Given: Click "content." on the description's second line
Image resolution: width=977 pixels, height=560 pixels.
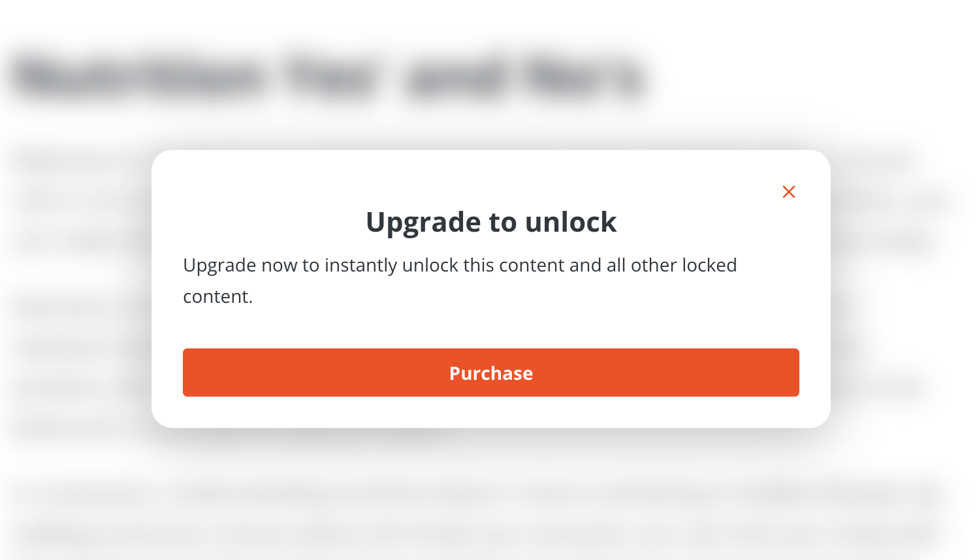Looking at the screenshot, I should [x=217, y=297].
